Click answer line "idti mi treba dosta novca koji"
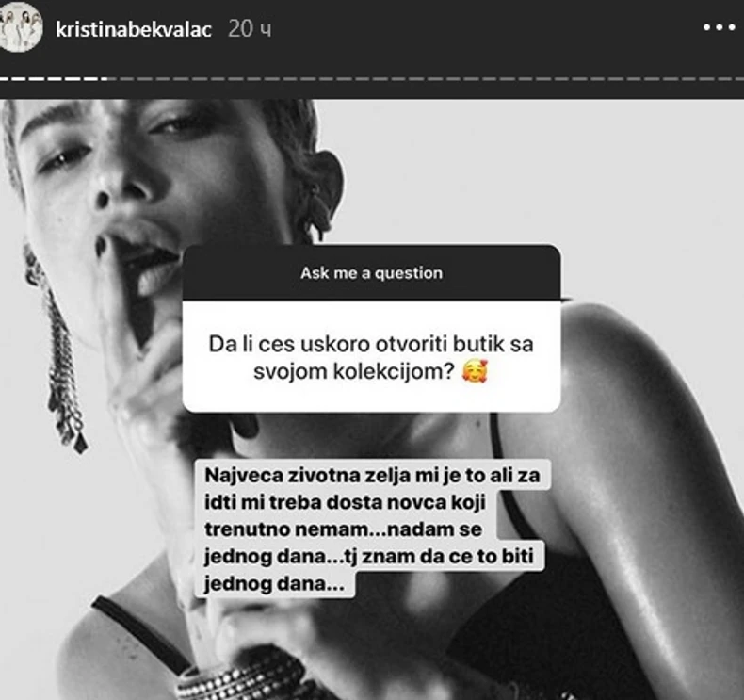 (345, 502)
